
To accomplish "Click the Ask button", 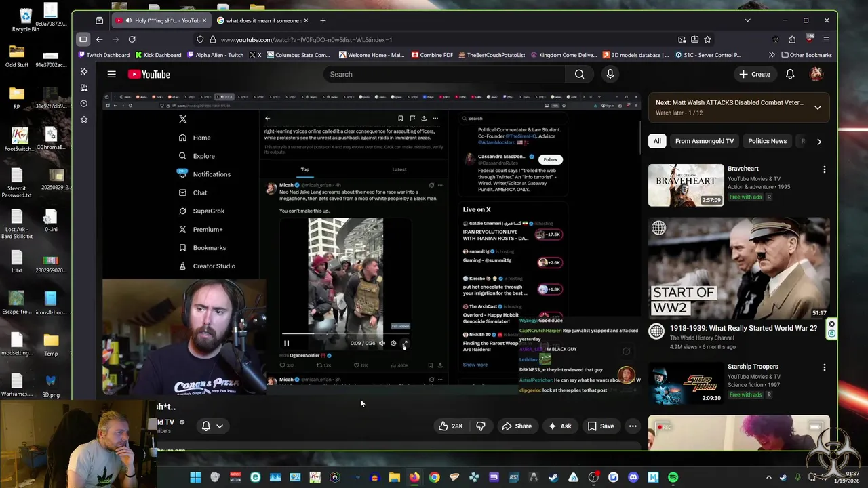I will pyautogui.click(x=560, y=426).
